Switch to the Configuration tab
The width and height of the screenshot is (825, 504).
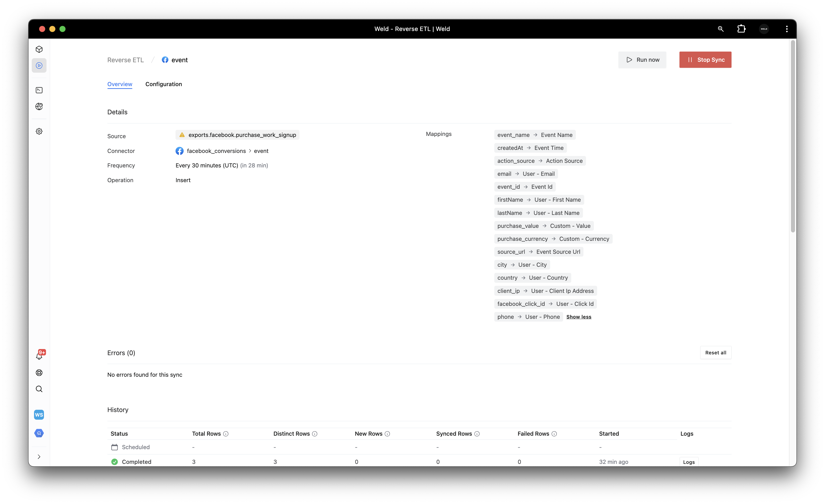[x=163, y=84]
